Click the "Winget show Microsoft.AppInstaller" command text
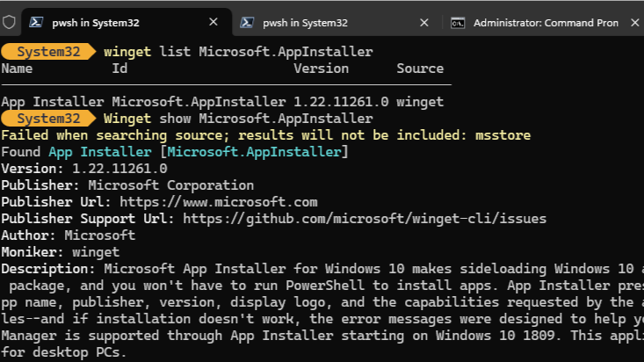 click(x=238, y=119)
